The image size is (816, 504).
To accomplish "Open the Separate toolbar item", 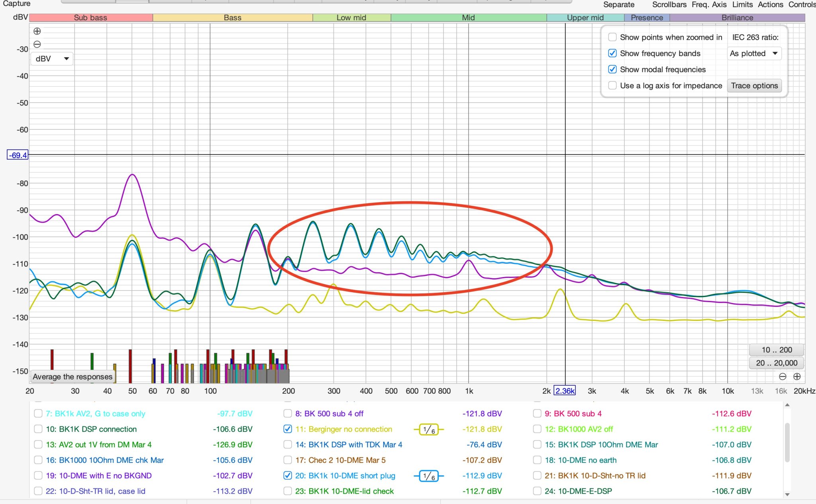I will pyautogui.click(x=619, y=4).
